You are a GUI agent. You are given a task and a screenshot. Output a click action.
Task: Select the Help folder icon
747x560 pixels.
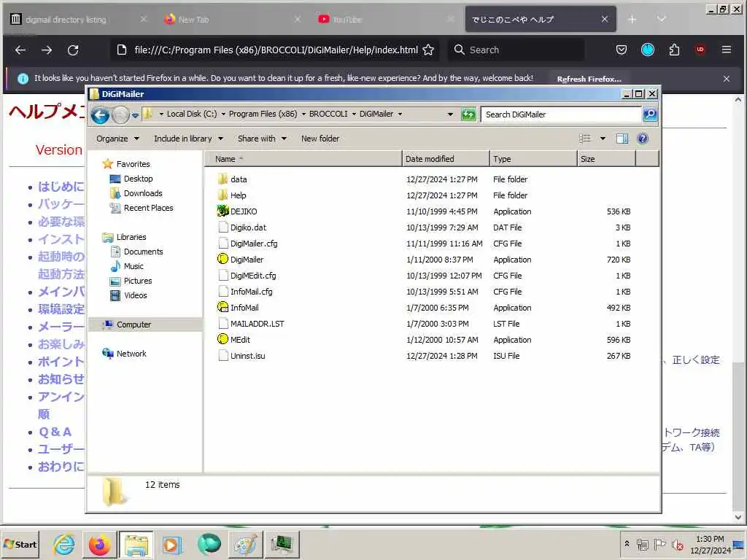click(x=222, y=195)
